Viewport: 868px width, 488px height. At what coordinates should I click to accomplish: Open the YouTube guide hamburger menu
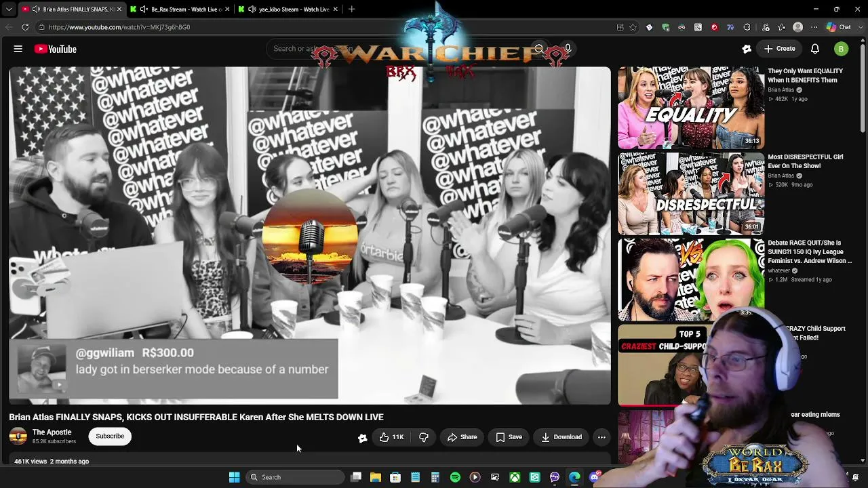pos(18,49)
